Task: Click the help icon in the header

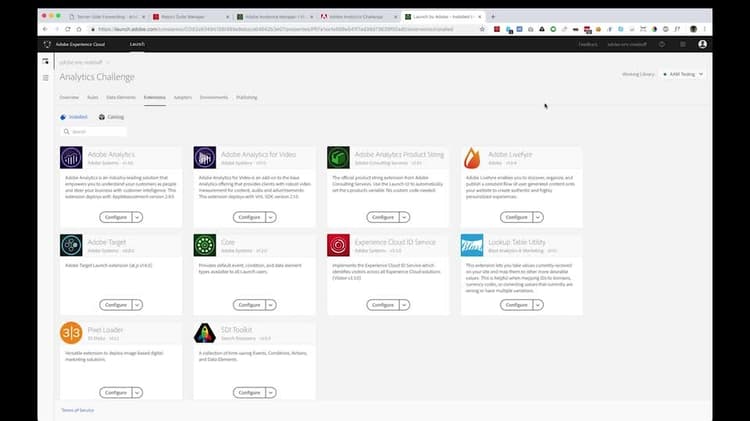Action: coord(662,44)
